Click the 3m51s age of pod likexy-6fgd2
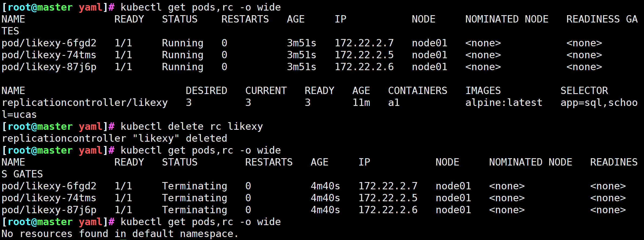644x240 pixels. [x=301, y=43]
